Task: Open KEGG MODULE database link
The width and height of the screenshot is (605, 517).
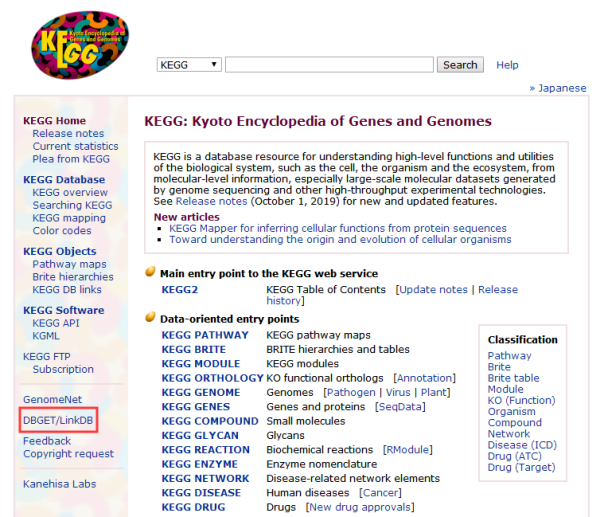Action: 201,364
